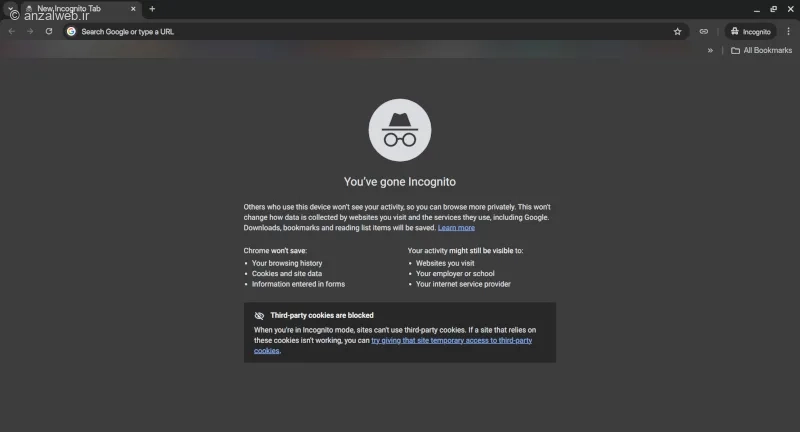Click the crossed-out eye cookies icon

coord(259,315)
